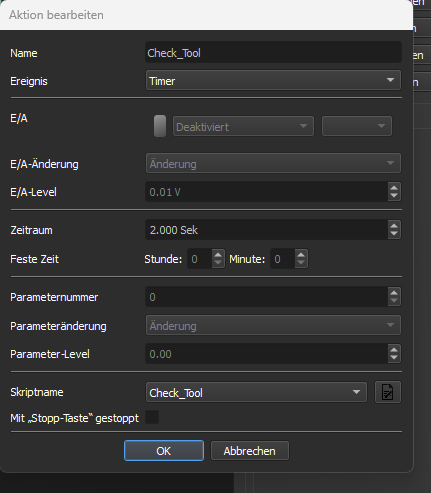Decrease the E/A-Level value
The image size is (431, 493).
394,196
